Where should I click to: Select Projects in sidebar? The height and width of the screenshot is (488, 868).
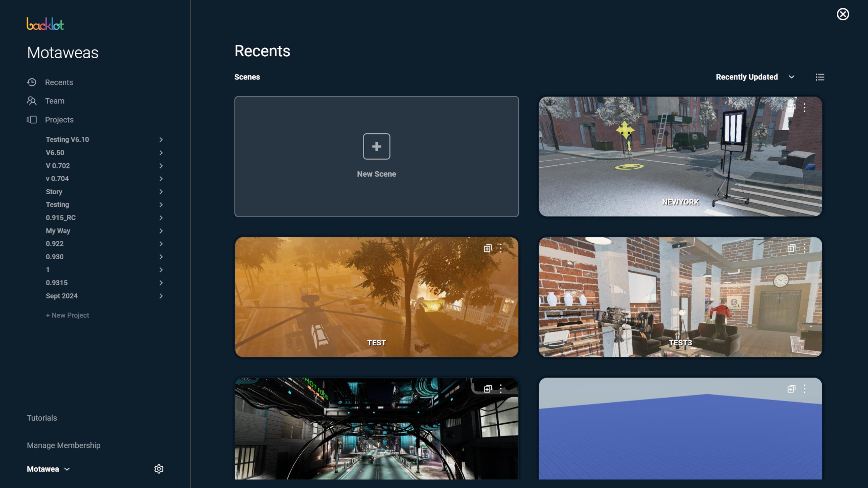(59, 120)
